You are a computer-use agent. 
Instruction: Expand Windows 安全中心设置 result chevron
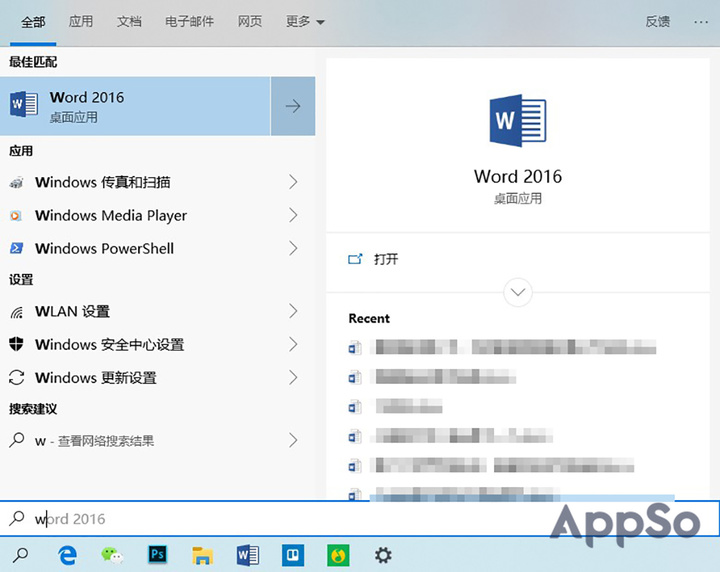(293, 344)
